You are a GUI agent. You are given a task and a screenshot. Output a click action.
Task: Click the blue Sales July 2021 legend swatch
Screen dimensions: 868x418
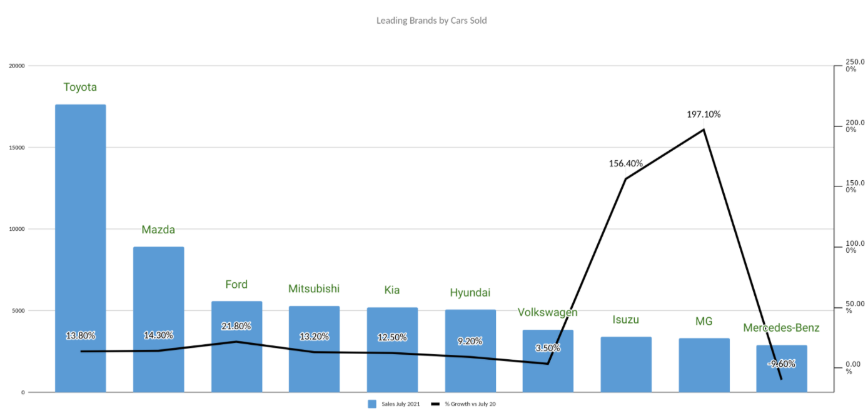coord(372,404)
